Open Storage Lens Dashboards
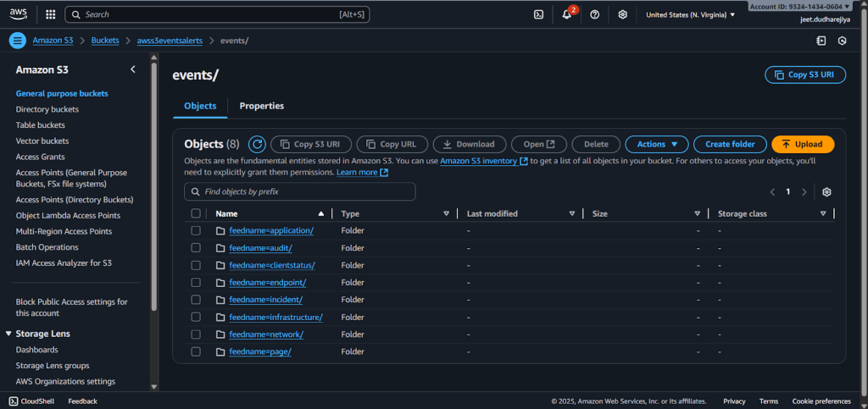The image size is (868, 409). point(36,350)
